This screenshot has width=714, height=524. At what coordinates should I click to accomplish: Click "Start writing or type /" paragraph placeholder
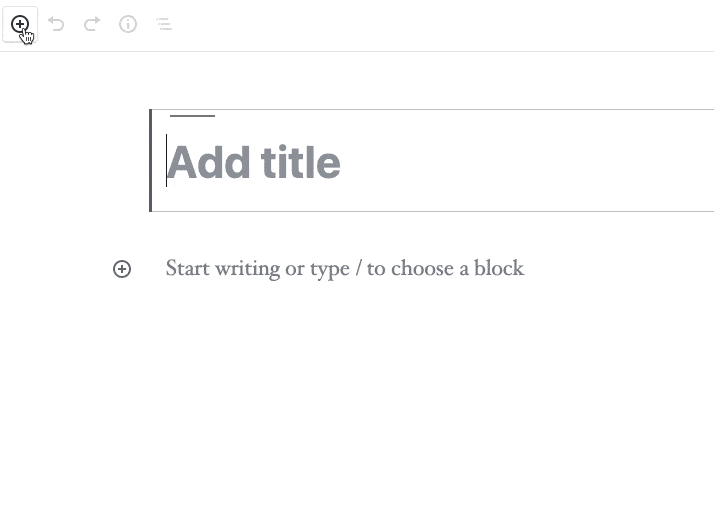tap(345, 268)
